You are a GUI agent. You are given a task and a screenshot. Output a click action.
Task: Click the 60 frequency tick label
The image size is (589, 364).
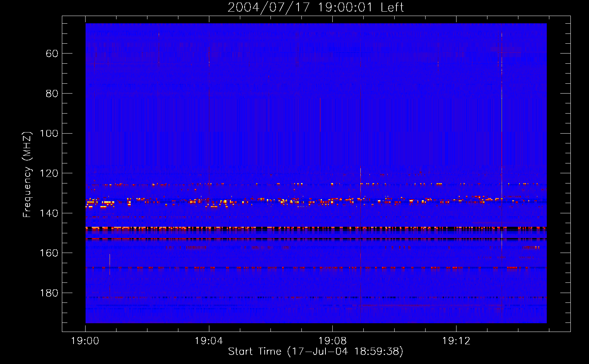pyautogui.click(x=52, y=54)
